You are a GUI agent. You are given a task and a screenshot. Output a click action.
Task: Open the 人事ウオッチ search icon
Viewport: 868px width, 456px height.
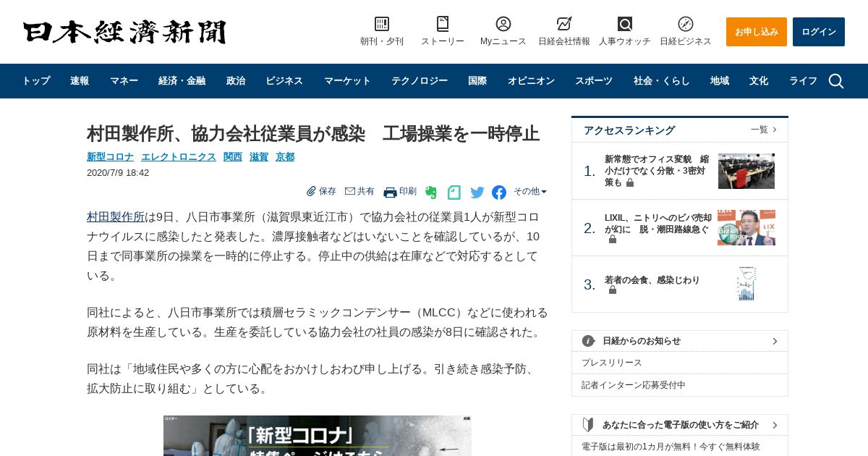click(x=625, y=24)
